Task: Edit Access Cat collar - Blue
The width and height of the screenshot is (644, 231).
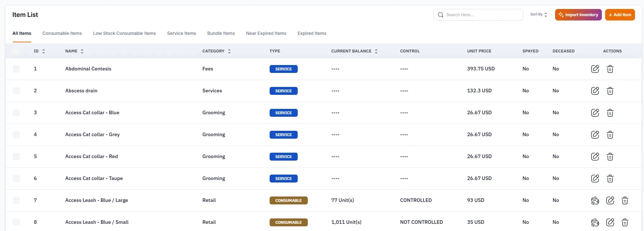Action: 595,113
